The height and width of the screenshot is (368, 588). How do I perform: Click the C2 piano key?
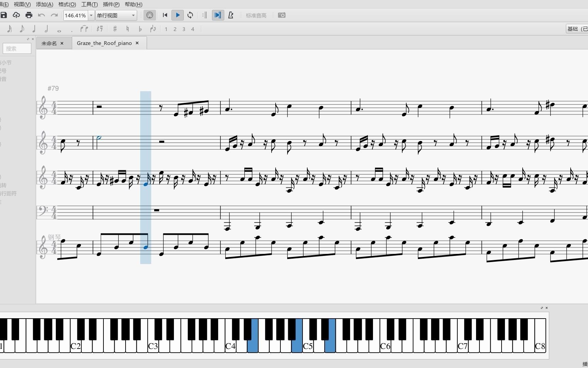[76, 346]
